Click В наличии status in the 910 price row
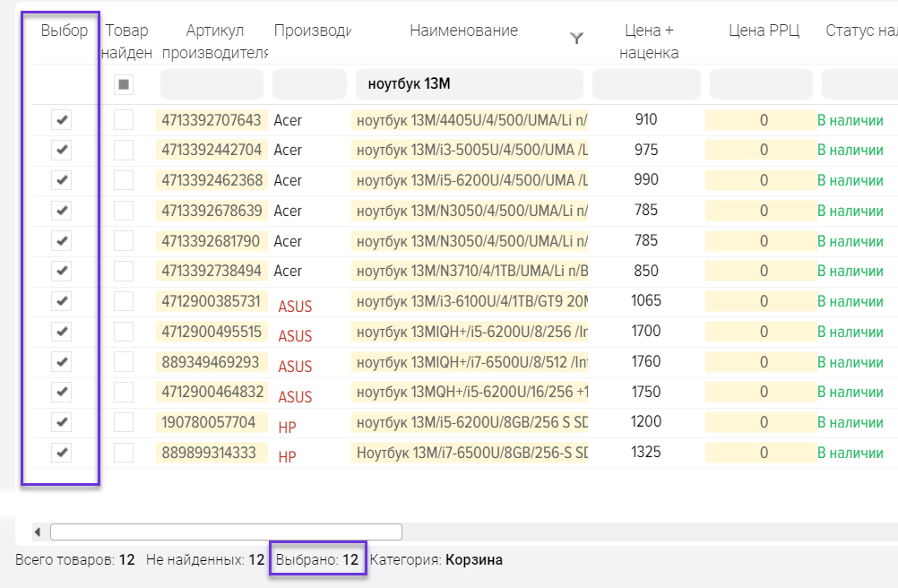Image resolution: width=898 pixels, height=588 pixels. tap(850, 120)
